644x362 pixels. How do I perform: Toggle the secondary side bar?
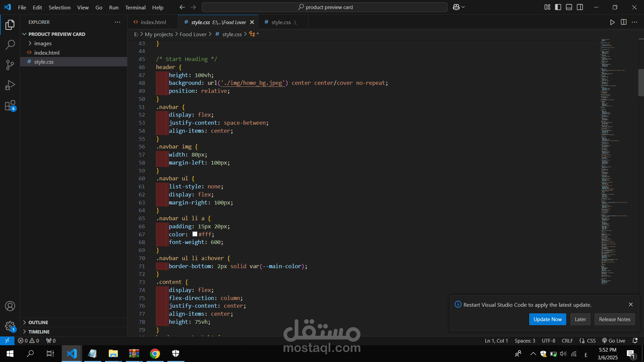pyautogui.click(x=580, y=7)
